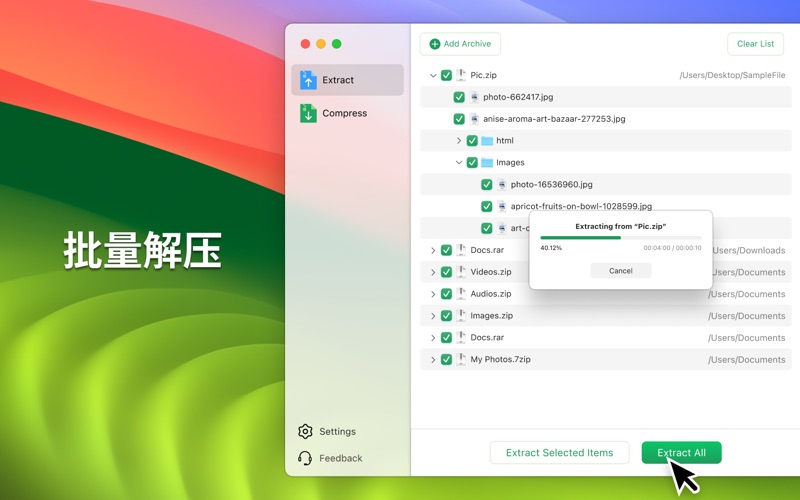Select the Extract tab in sidebar
The image size is (800, 500).
347,80
